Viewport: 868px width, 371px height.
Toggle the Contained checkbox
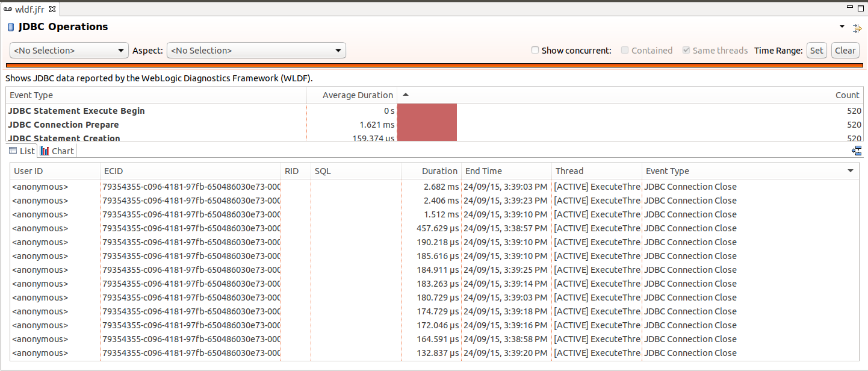click(x=625, y=51)
